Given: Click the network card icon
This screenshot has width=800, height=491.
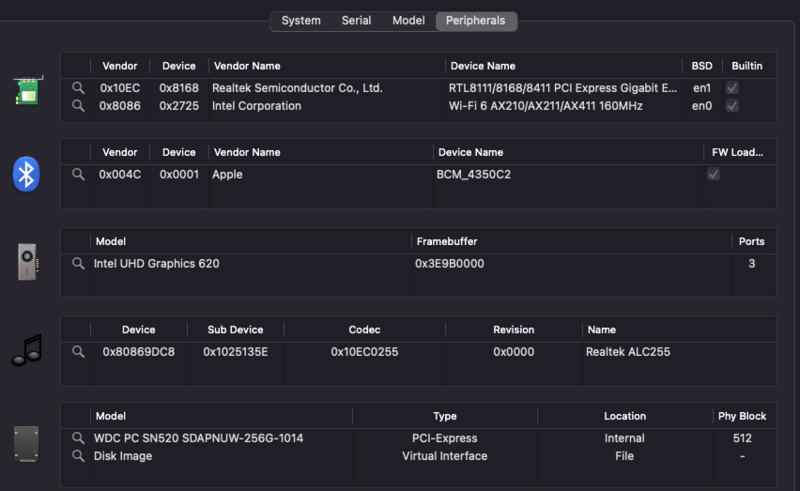Looking at the screenshot, I should tap(26, 89).
